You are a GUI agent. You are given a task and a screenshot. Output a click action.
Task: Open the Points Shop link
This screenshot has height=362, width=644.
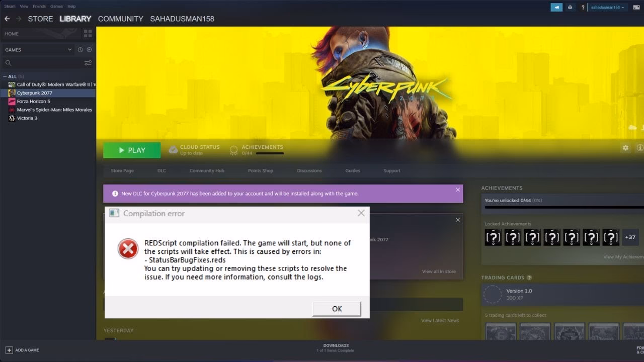[x=261, y=171]
